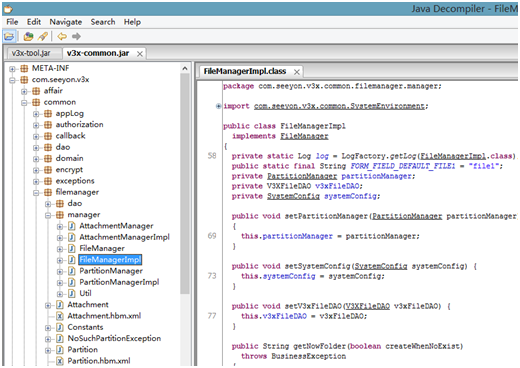Viewport: 520px width, 368px height.
Task: Click the Constants class icon
Action: click(60, 327)
